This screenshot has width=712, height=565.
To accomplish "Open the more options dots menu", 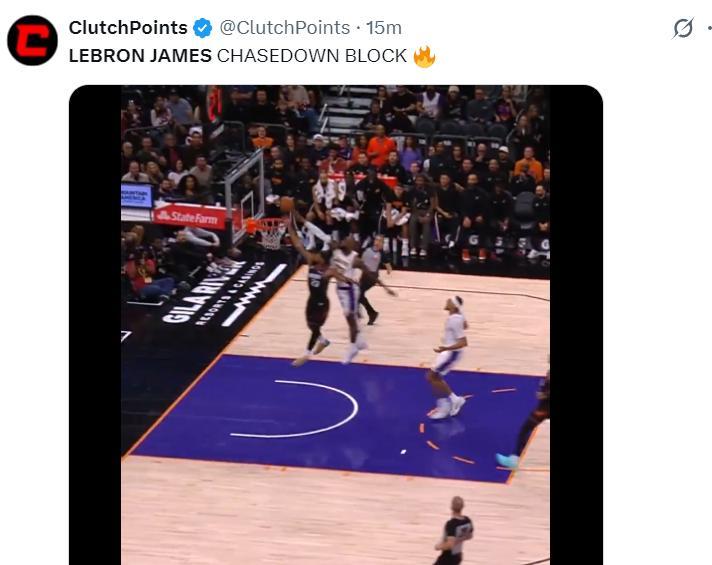I will [x=709, y=28].
